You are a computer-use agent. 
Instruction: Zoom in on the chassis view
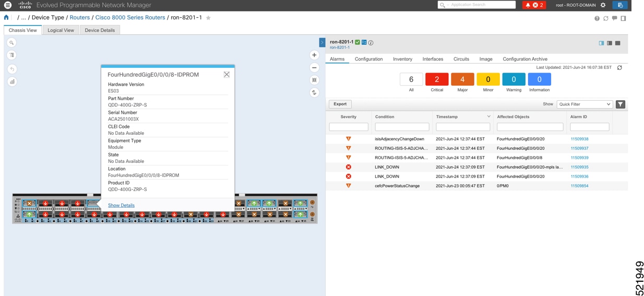pyautogui.click(x=314, y=55)
